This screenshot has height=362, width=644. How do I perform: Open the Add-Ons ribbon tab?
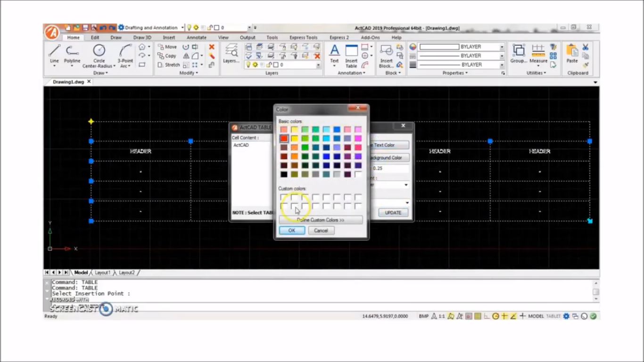click(x=370, y=38)
